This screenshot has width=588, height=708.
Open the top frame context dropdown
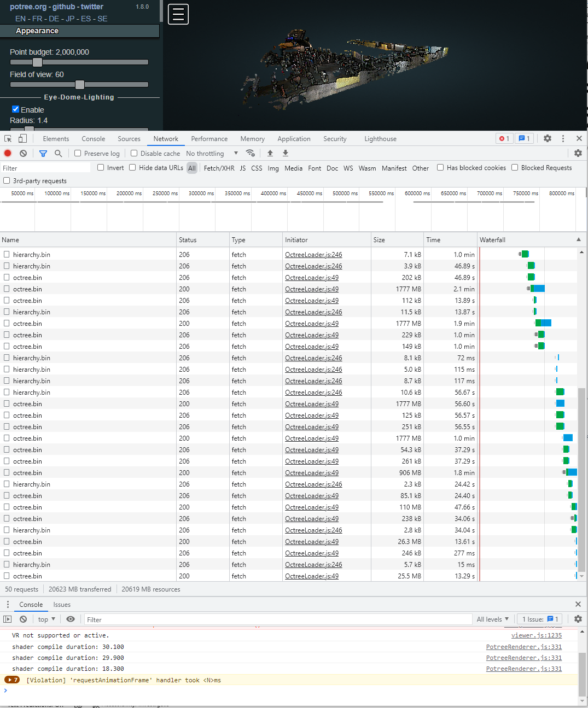pos(45,618)
